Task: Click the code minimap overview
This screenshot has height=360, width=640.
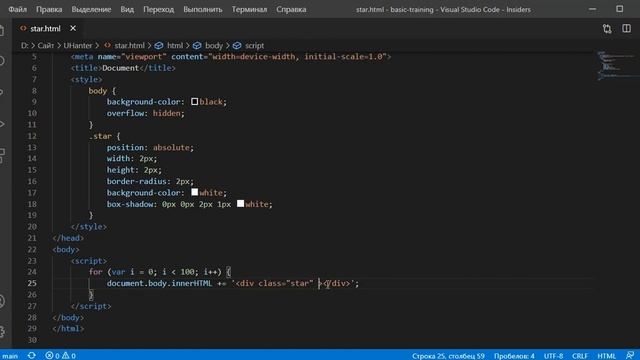Action: click(x=616, y=65)
